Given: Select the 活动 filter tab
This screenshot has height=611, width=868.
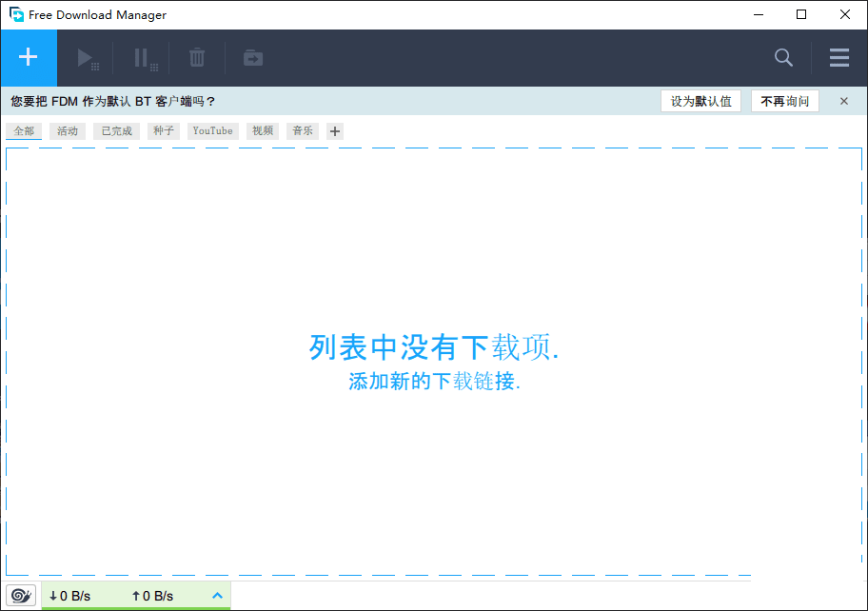Looking at the screenshot, I should [x=68, y=131].
